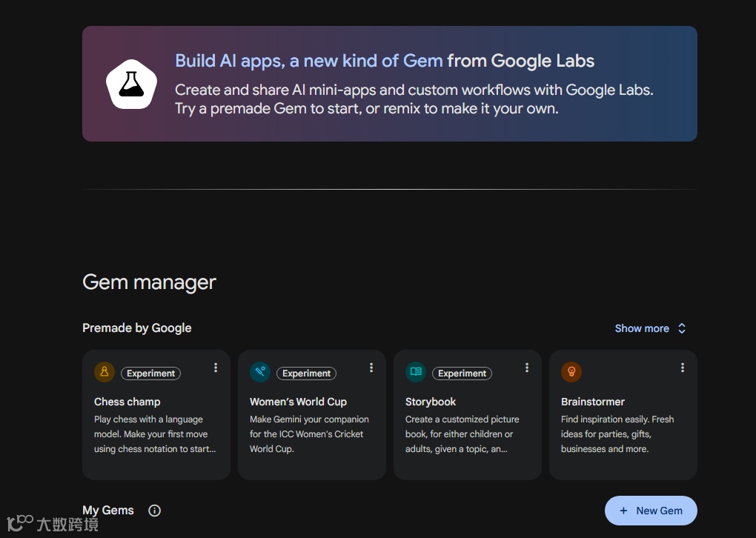Click the Google Labs flask icon
The image size is (756, 538).
coord(131,84)
